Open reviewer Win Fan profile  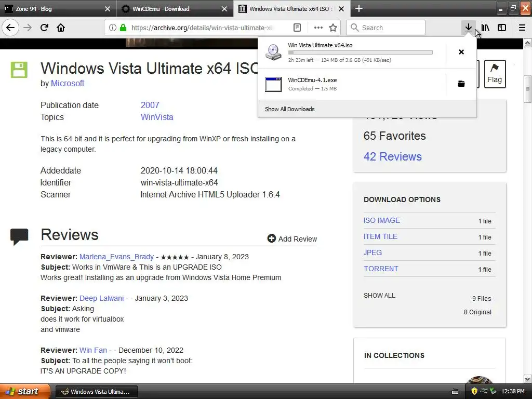(x=93, y=350)
